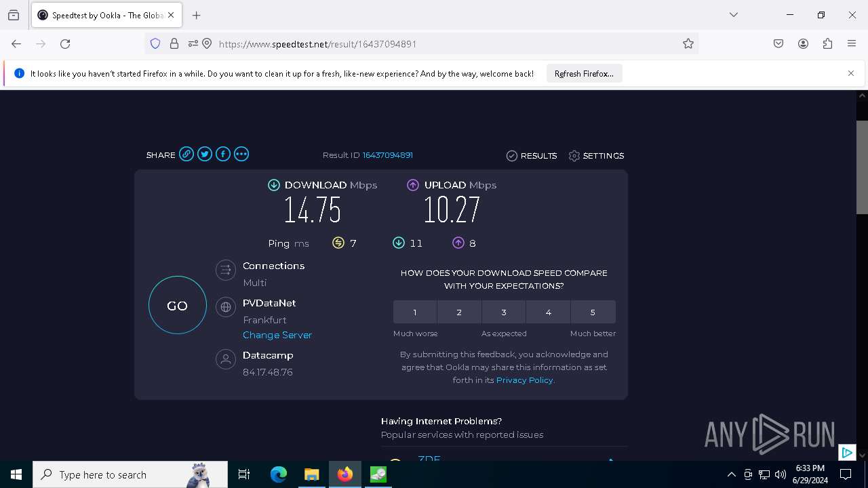List all tabs dropdown arrow
Screen dimensions: 868x488
[x=734, y=15]
